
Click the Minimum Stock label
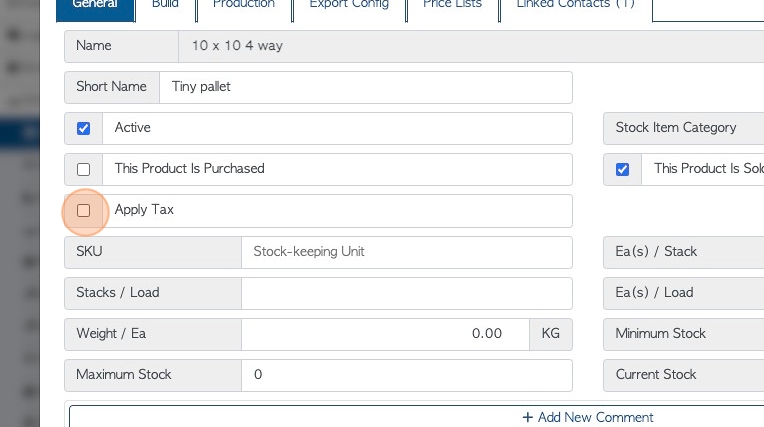pos(660,333)
